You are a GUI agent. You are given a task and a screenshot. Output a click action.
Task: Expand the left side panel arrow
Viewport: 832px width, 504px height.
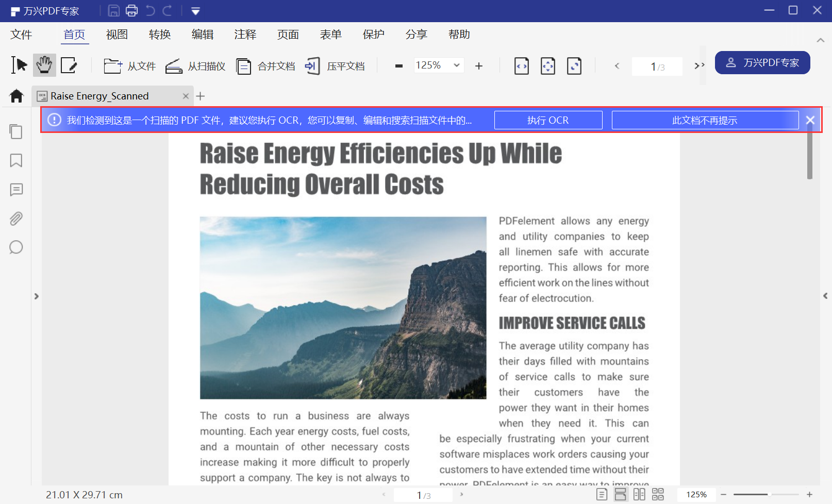click(x=36, y=296)
